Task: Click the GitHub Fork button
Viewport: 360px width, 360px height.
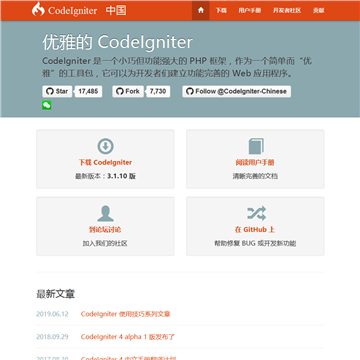Action: tap(128, 91)
